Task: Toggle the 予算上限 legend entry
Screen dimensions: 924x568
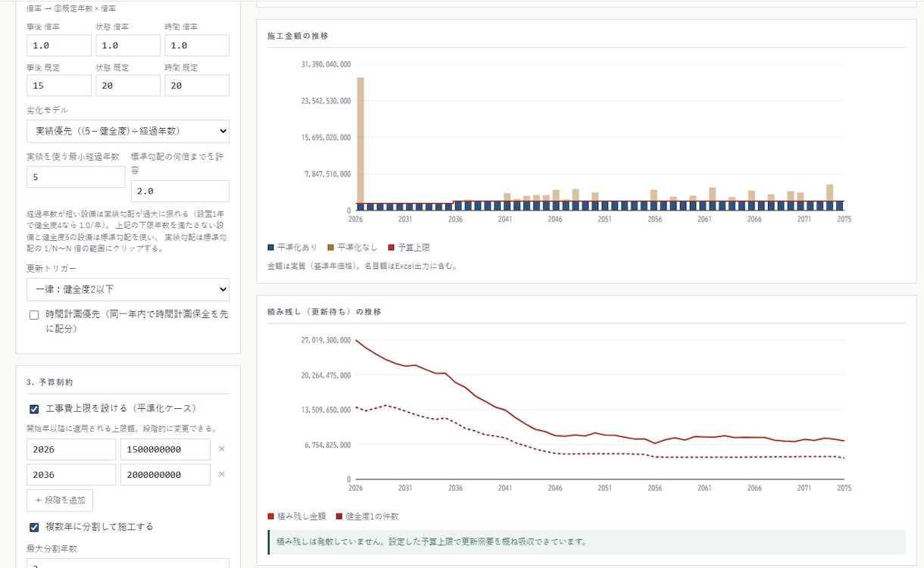Action: click(x=410, y=248)
